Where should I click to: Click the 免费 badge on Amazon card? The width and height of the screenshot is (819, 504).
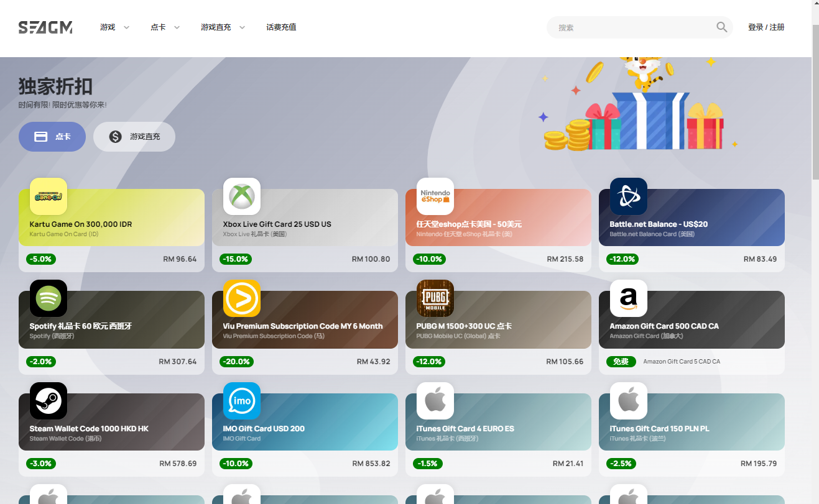[621, 361]
